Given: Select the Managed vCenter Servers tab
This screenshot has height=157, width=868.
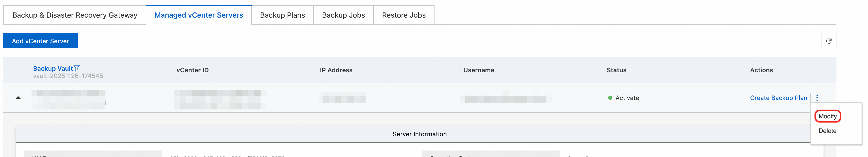Looking at the screenshot, I should (199, 15).
